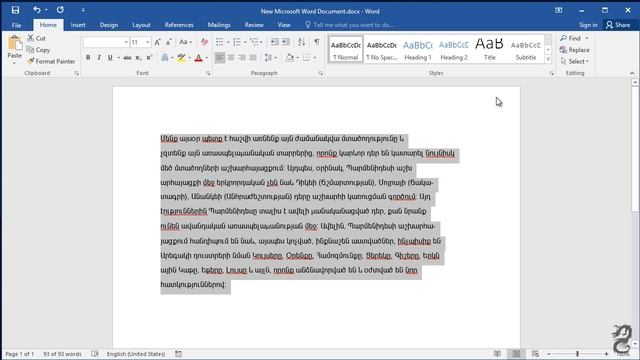The width and height of the screenshot is (640, 360).
Task: Open the font name dropdown
Action: click(126, 42)
